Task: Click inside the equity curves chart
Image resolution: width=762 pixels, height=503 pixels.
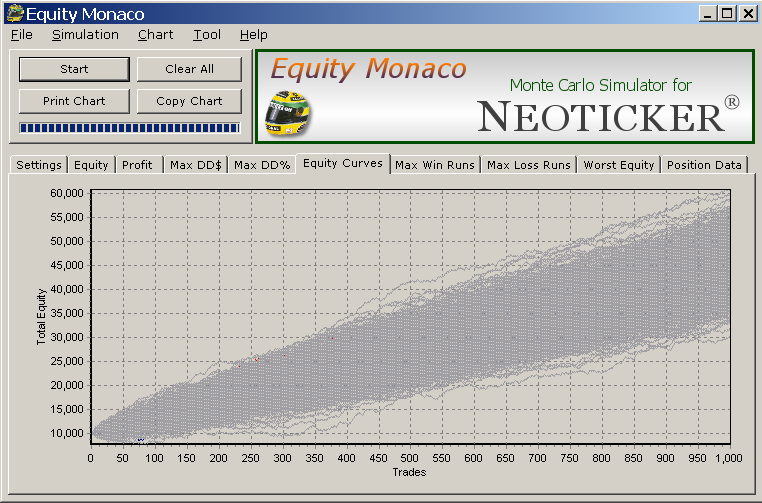Action: coord(411,317)
